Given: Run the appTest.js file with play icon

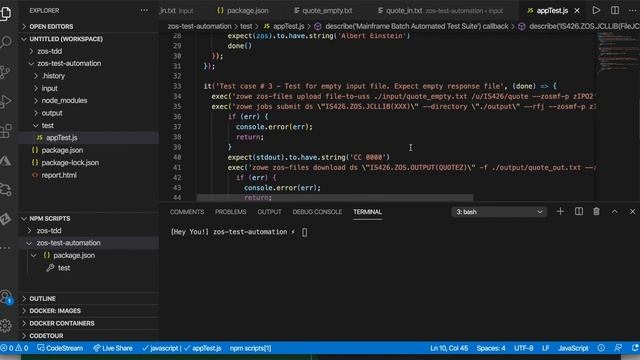Looking at the screenshot, I should (x=596, y=10).
